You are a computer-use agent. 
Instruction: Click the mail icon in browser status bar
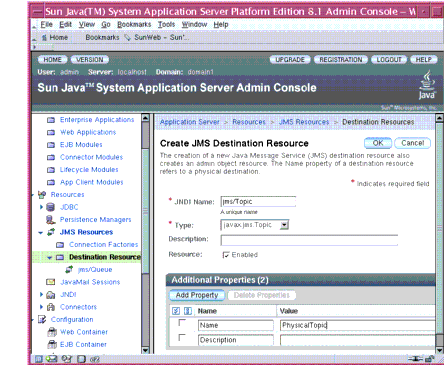52,359
